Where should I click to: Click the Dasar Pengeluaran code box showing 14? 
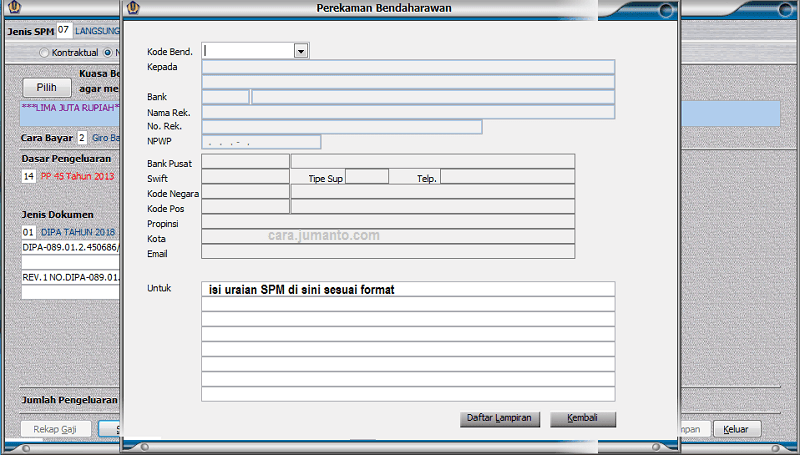pyautogui.click(x=29, y=177)
